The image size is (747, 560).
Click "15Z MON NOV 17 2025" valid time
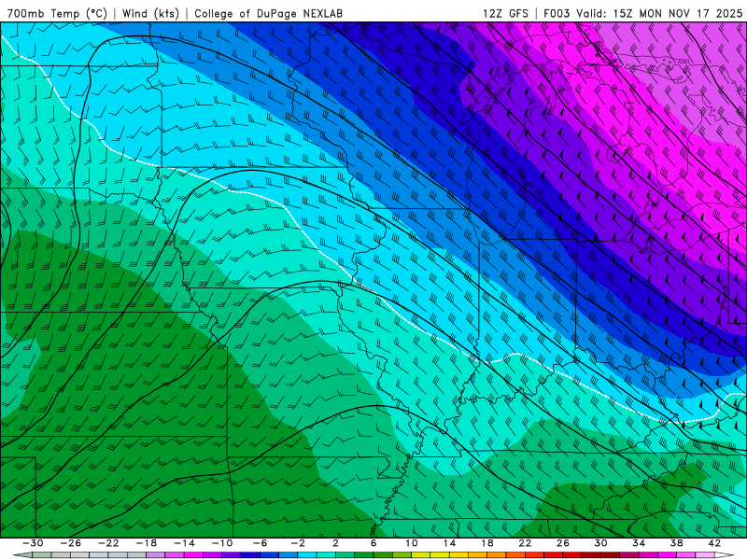click(678, 13)
